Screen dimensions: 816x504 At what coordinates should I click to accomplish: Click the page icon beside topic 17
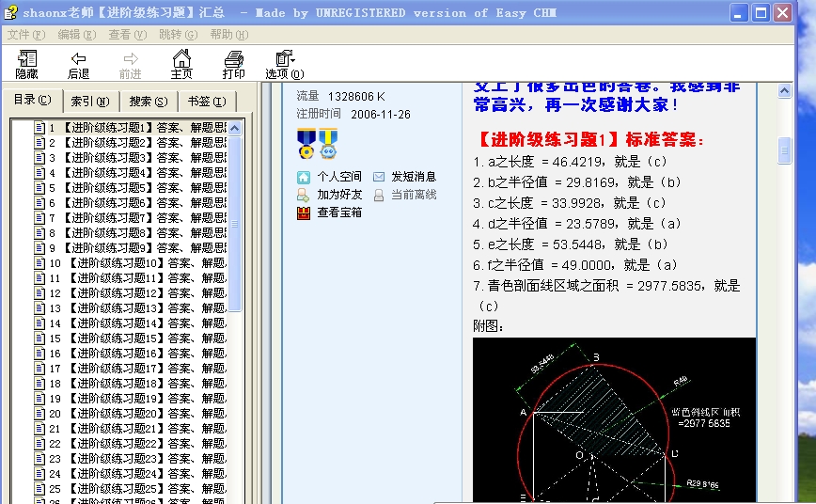pos(39,369)
